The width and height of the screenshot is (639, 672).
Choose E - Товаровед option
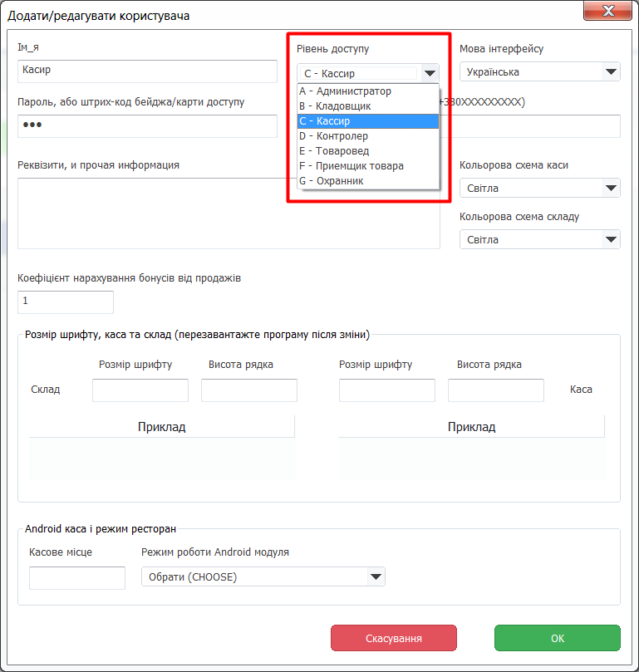[x=368, y=151]
